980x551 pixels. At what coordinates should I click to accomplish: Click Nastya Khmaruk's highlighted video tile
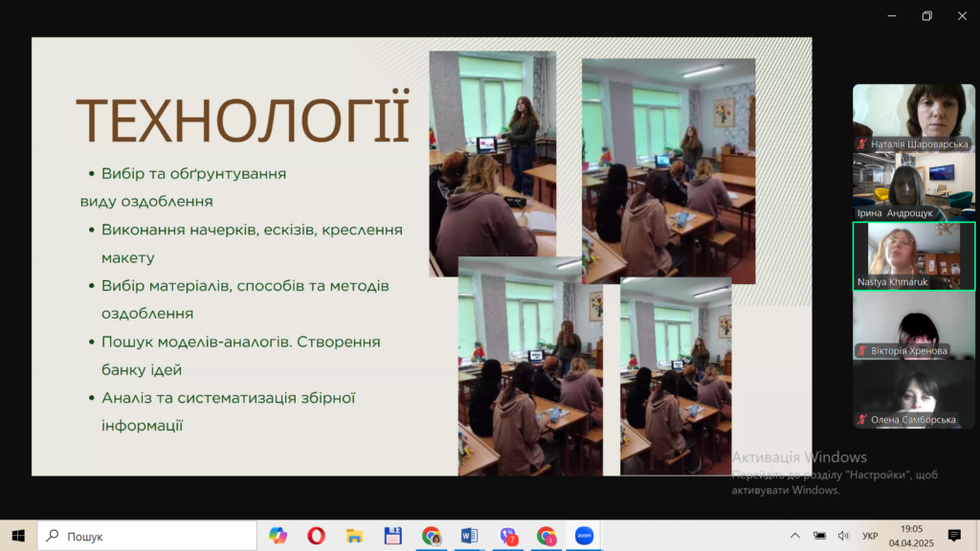coord(913,255)
